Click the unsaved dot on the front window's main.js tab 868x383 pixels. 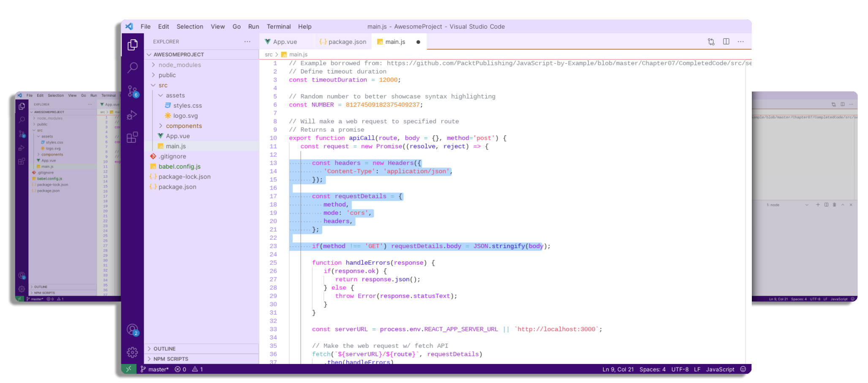(x=418, y=42)
